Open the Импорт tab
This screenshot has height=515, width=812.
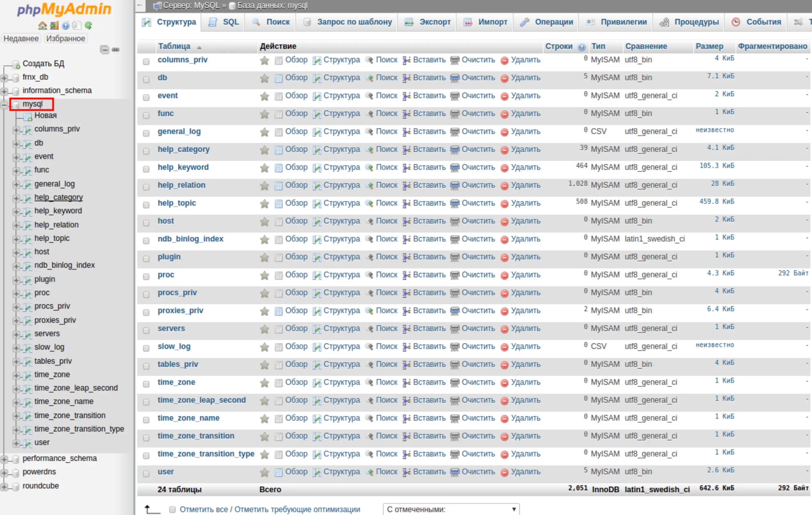[x=486, y=22]
